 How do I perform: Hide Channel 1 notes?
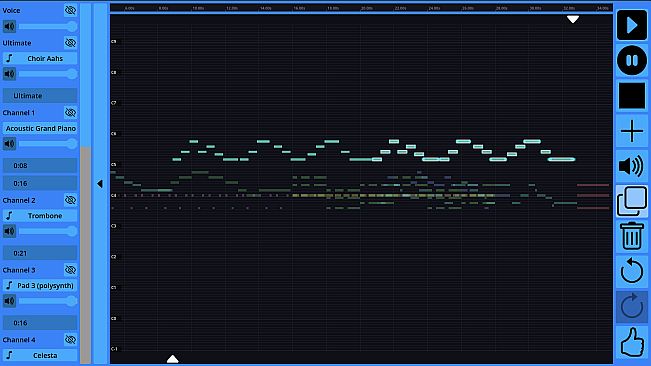tap(71, 112)
